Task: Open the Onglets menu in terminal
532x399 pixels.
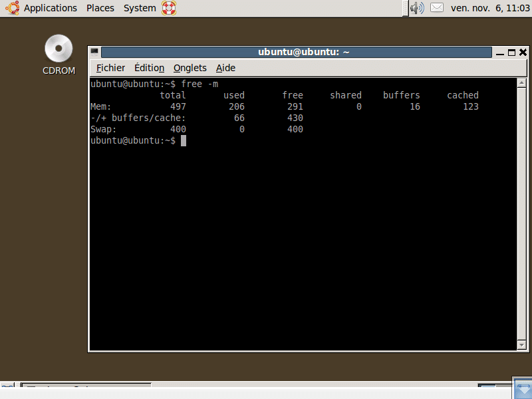Action: click(x=190, y=68)
